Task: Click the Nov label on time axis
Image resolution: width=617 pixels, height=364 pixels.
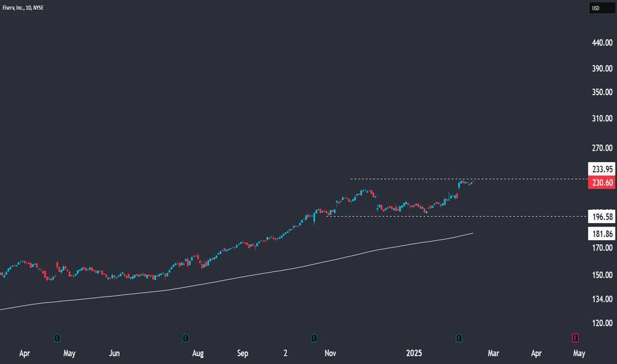Action: point(330,353)
